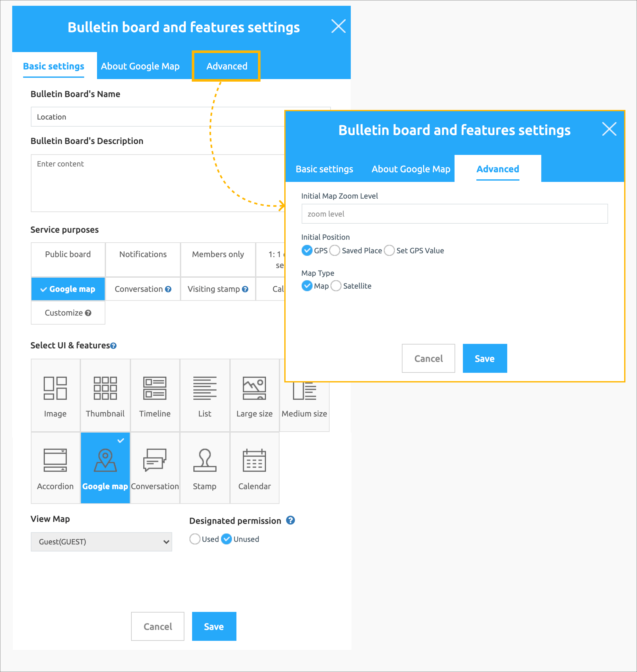This screenshot has width=637, height=672.
Task: Open the View Map Guest dropdown
Action: pyautogui.click(x=101, y=542)
